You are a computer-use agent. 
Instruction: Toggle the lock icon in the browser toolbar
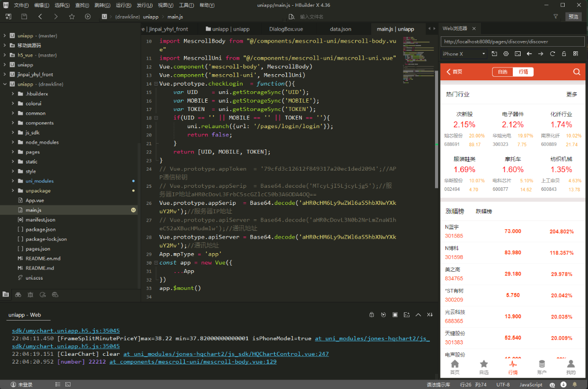tap(564, 53)
